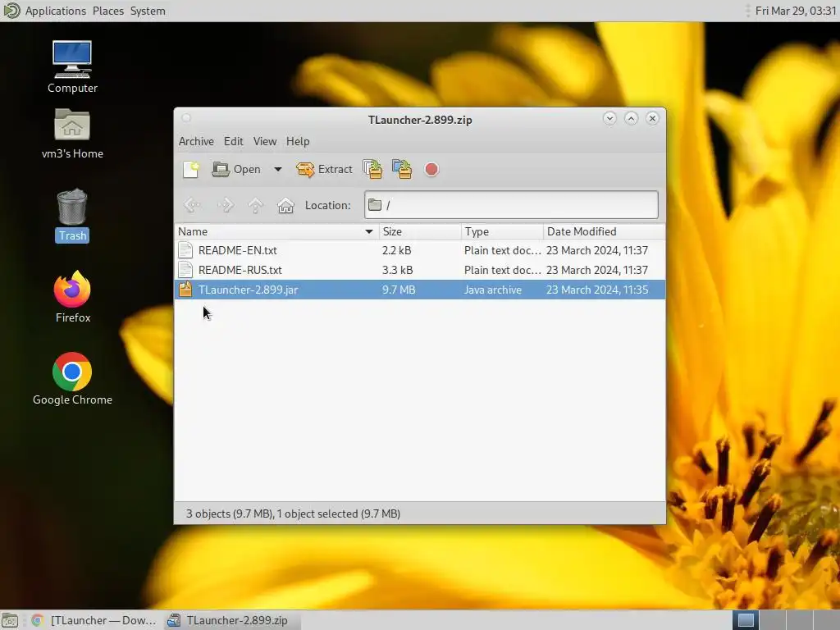Click inside the Location path field
This screenshot has width=840, height=630.
(511, 205)
